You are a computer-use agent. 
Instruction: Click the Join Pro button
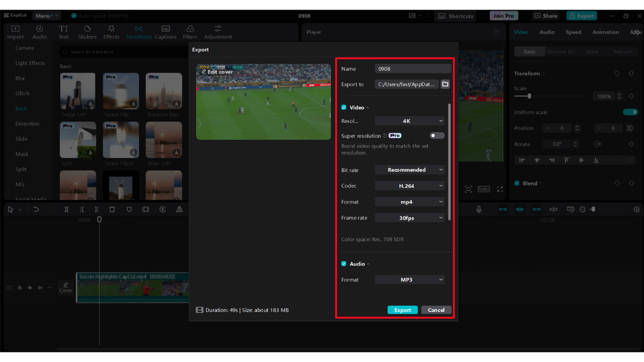[x=504, y=16]
